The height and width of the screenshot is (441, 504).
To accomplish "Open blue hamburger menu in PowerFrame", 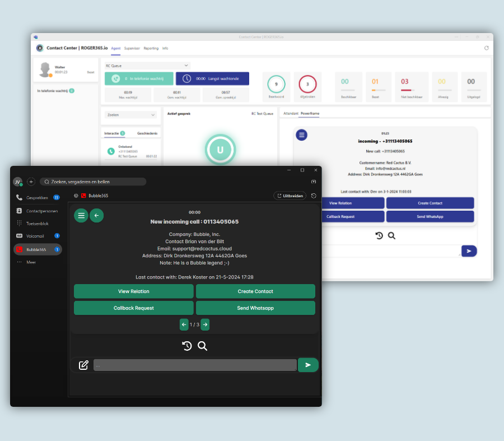I will click(302, 135).
